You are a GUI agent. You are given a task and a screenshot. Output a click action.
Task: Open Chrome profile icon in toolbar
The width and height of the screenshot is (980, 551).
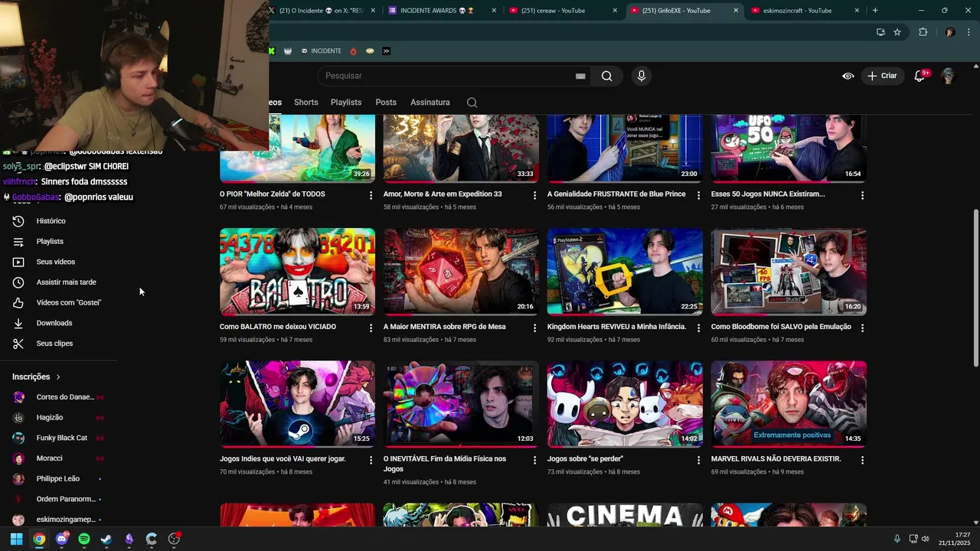pyautogui.click(x=950, y=32)
